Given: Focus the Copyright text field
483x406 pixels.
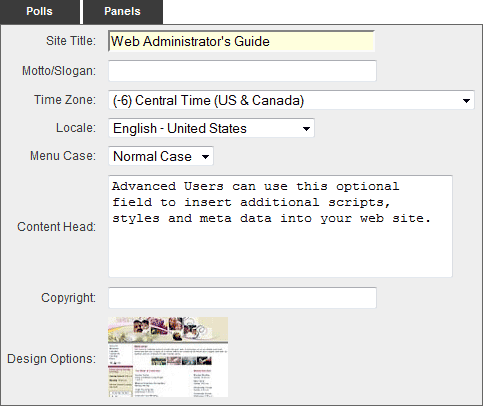Looking at the screenshot, I should point(242,298).
